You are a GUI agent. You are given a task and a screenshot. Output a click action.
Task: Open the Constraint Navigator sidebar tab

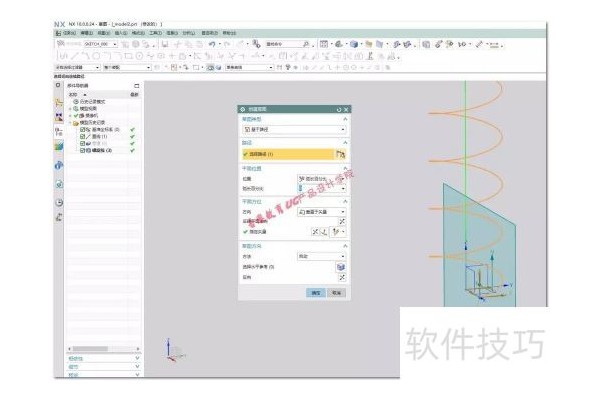[59, 117]
